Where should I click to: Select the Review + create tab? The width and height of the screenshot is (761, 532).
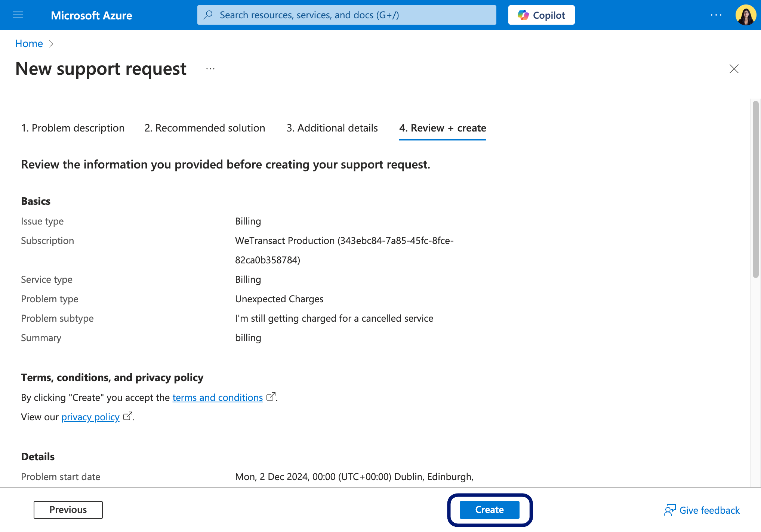[443, 128]
